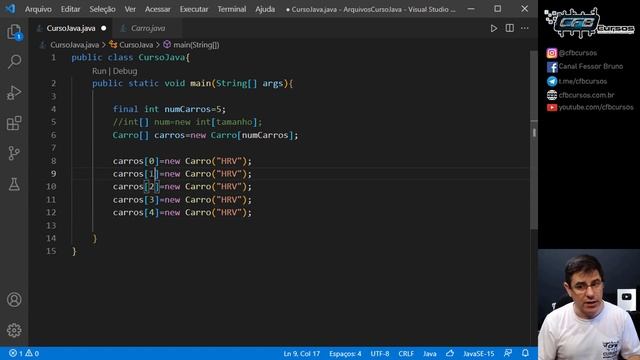Open the Arquivo menu
The height and width of the screenshot is (360, 640).
click(38, 9)
